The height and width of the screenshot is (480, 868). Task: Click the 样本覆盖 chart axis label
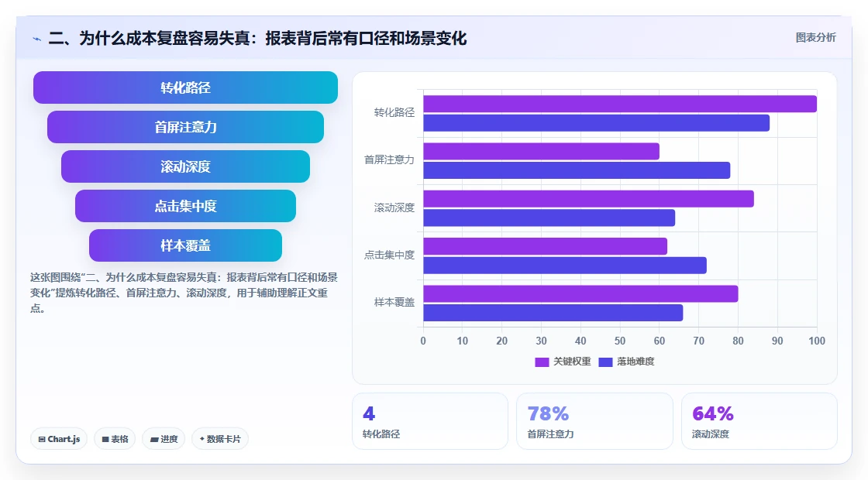click(394, 302)
